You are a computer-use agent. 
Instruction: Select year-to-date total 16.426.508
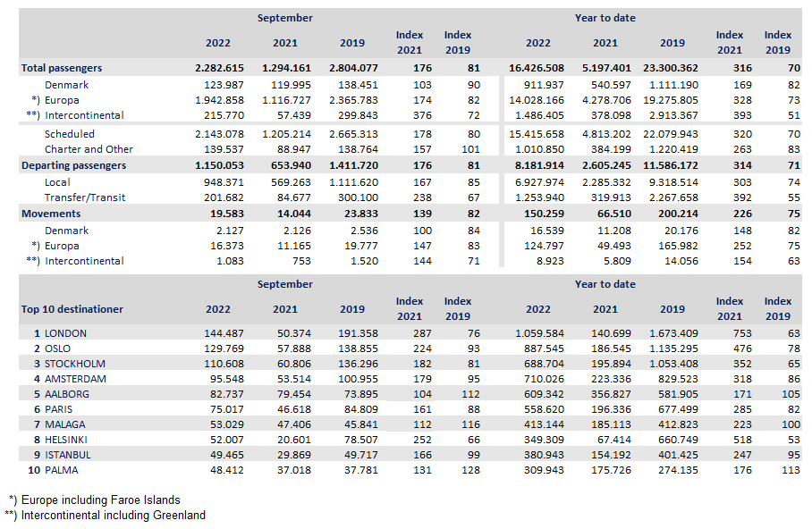(x=537, y=68)
